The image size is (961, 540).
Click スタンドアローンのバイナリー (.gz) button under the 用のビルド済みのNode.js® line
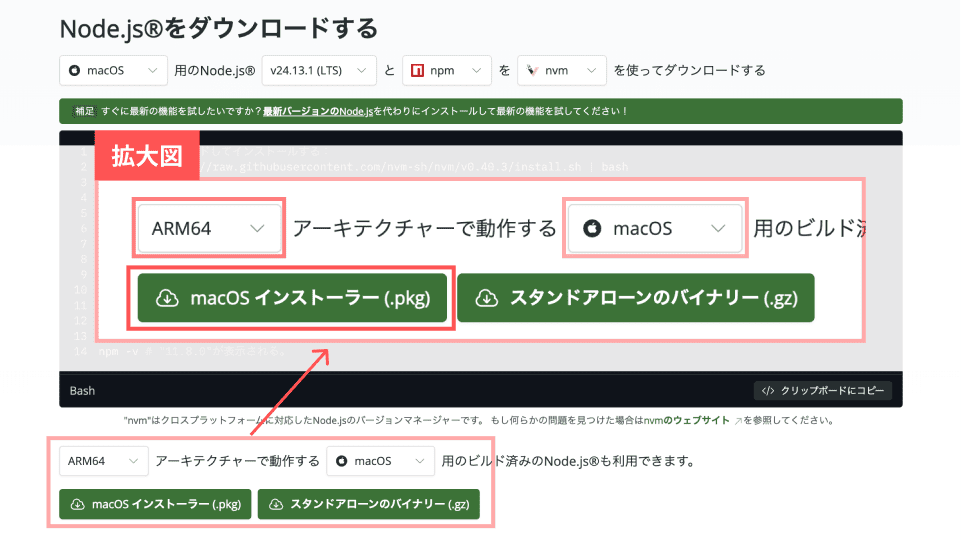click(x=369, y=504)
